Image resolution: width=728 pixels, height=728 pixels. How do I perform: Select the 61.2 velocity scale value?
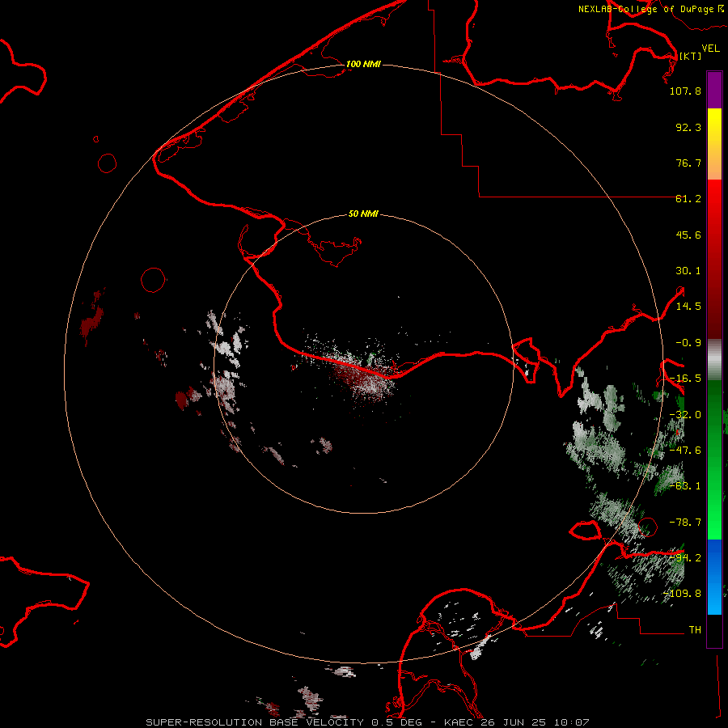click(688, 199)
